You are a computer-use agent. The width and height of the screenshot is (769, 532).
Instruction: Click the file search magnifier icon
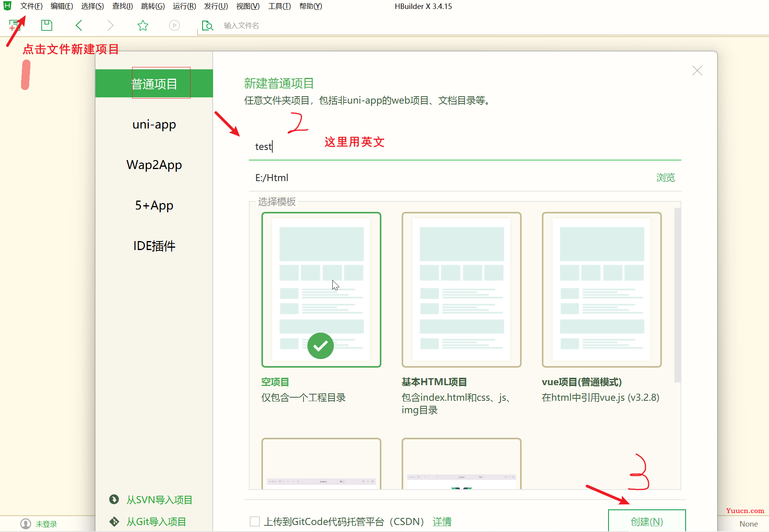coord(208,26)
